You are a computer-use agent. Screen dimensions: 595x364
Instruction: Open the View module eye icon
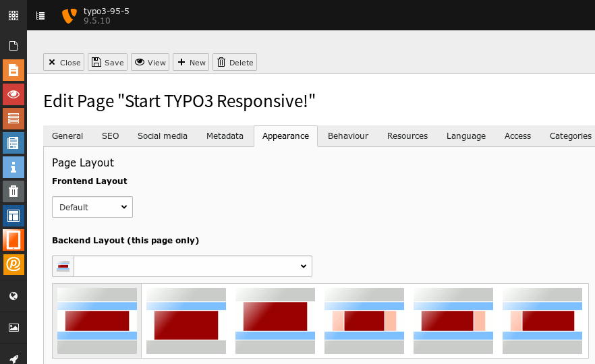pyautogui.click(x=13, y=94)
